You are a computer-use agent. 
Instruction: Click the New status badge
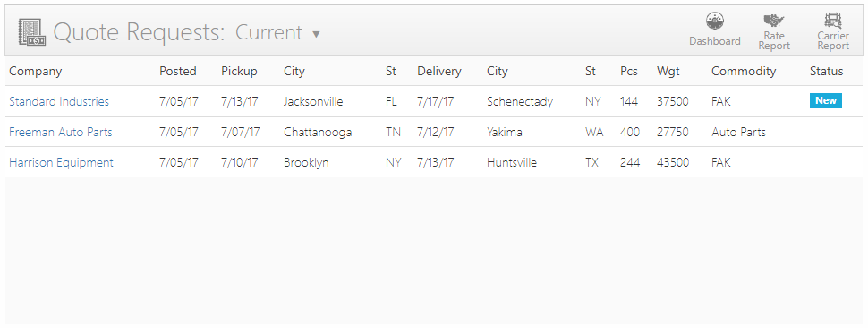pyautogui.click(x=826, y=100)
